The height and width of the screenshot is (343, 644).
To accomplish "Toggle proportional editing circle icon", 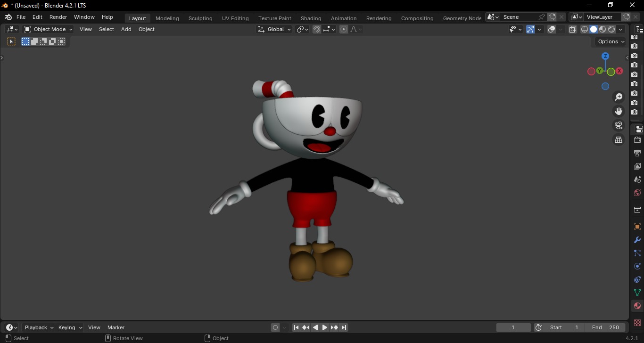I will (344, 29).
